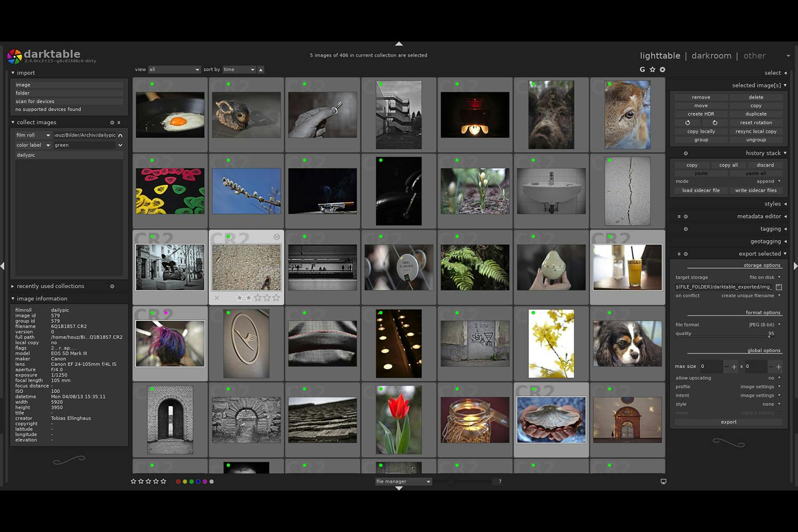Viewport: 798px width, 532px height.
Task: Toggle the green color label filter
Action: (x=192, y=481)
